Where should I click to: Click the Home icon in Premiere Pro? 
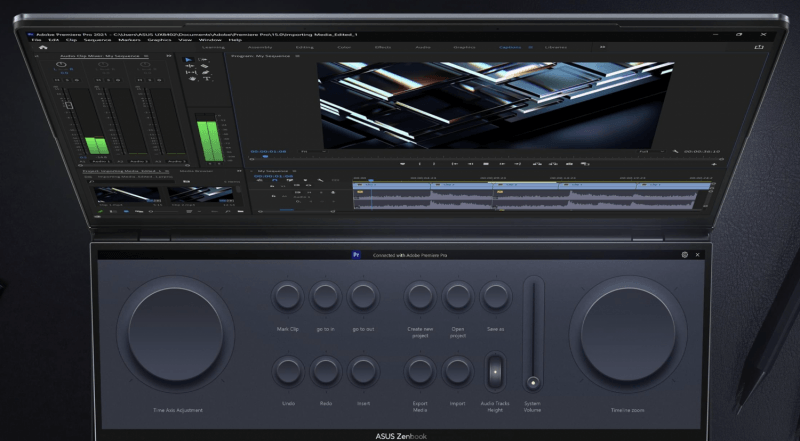[43, 47]
